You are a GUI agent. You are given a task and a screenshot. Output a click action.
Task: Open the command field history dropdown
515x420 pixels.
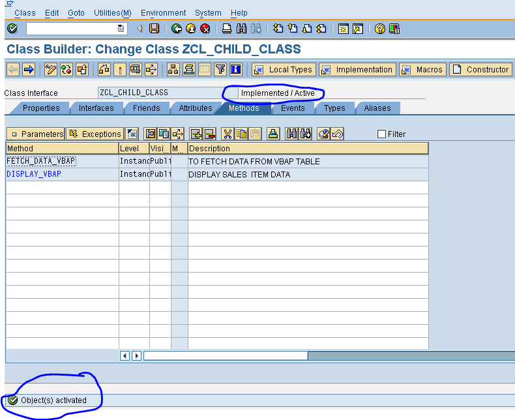point(121,29)
